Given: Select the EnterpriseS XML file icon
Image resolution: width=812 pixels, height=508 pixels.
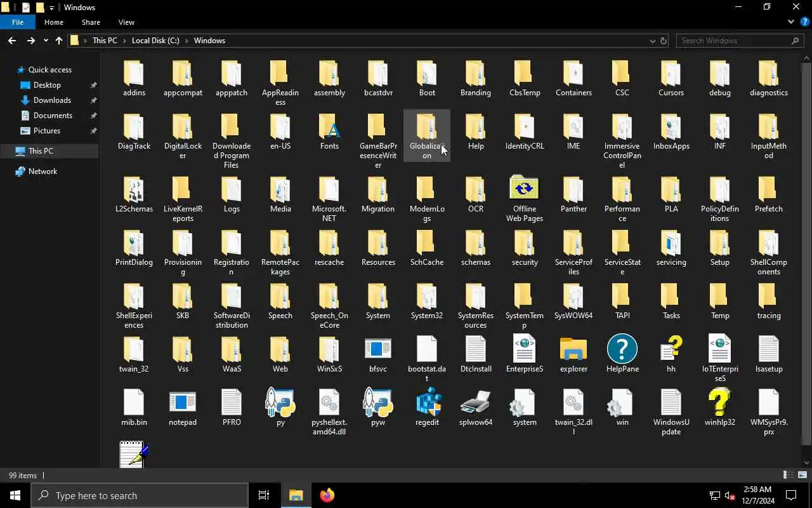Looking at the screenshot, I should click(x=525, y=349).
